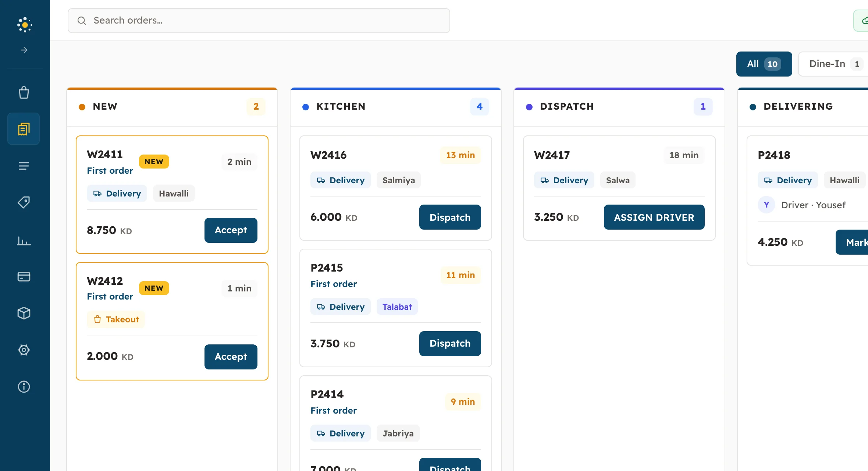The width and height of the screenshot is (868, 471).
Task: Open order card P2414 title
Action: 327,394
